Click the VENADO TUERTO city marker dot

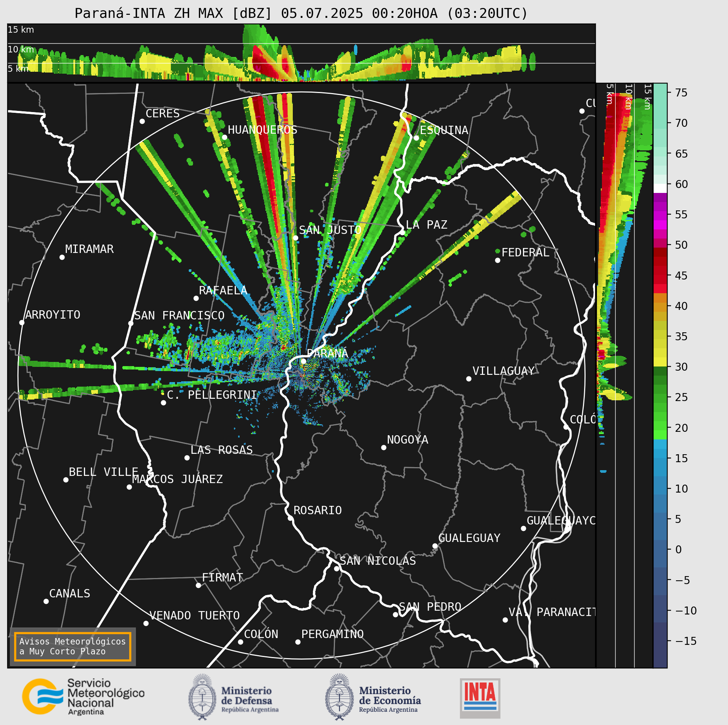pyautogui.click(x=146, y=623)
